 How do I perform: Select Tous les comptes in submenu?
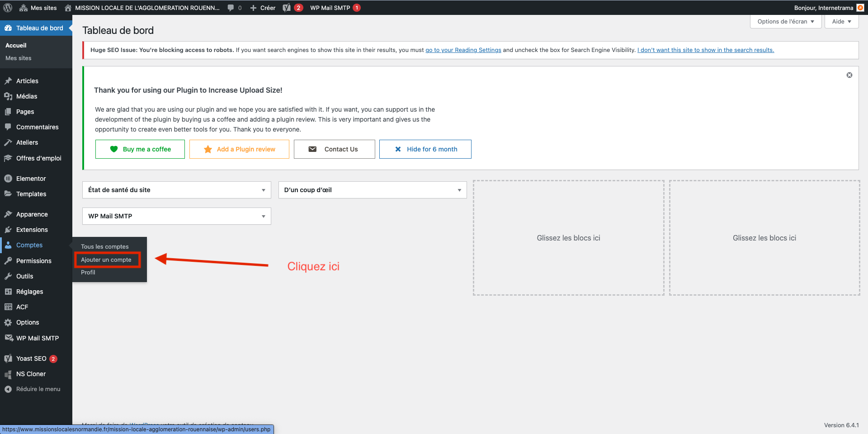point(105,246)
